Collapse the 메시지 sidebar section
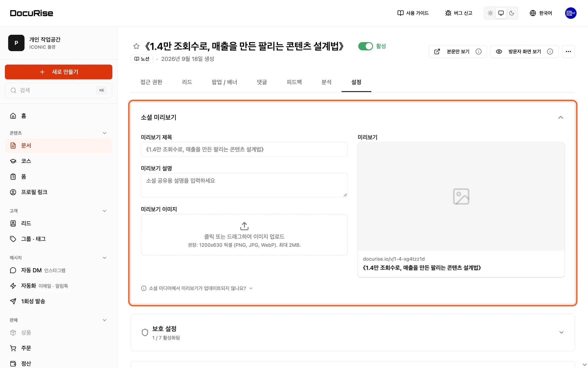 pyautogui.click(x=104, y=258)
